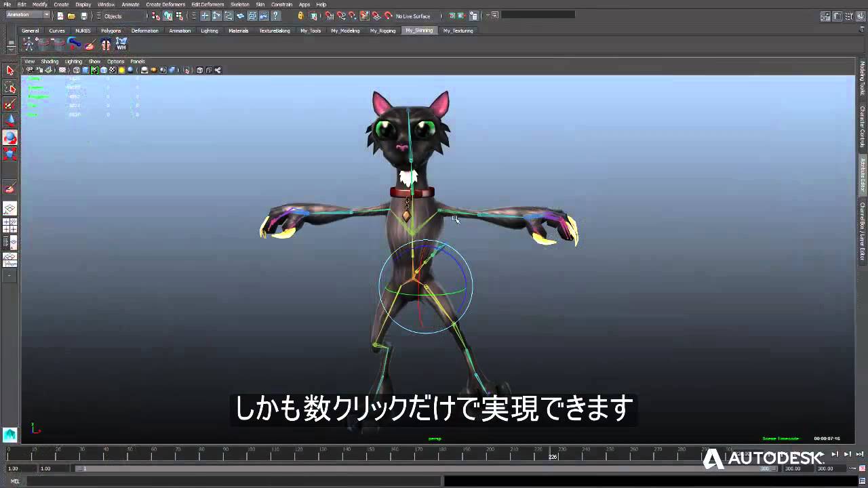
Task: Click the joint skeleton shelf icon
Action: (x=28, y=44)
